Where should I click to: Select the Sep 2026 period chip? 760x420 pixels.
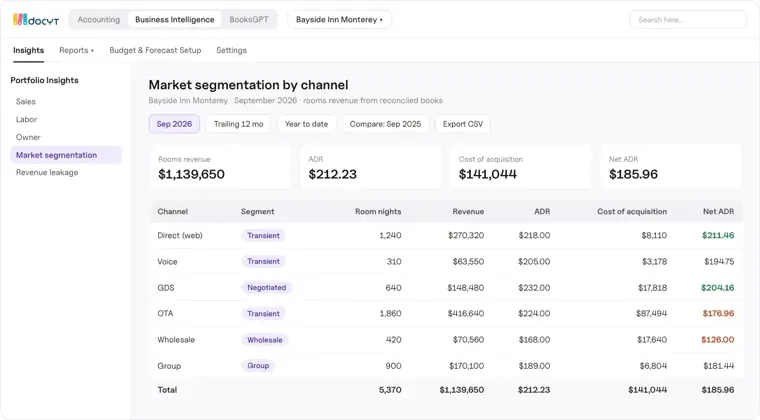tap(174, 124)
